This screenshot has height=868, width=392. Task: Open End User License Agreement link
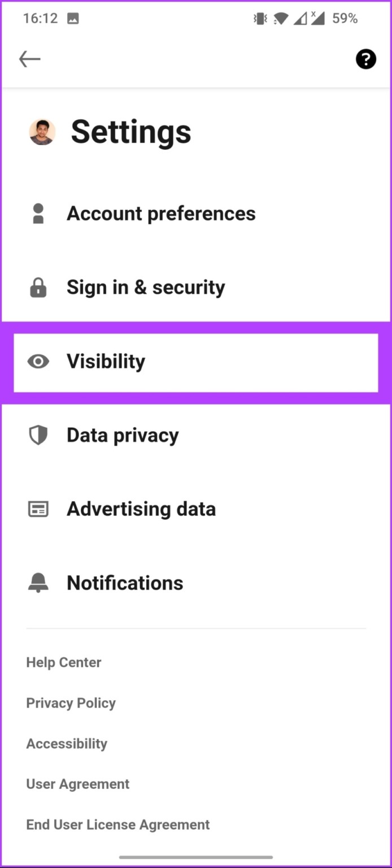point(118,824)
